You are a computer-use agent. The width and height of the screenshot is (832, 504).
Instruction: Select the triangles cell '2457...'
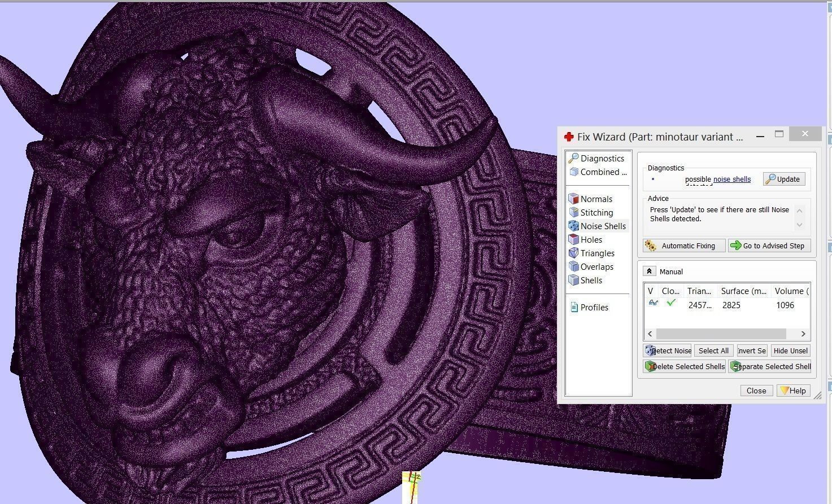point(700,305)
